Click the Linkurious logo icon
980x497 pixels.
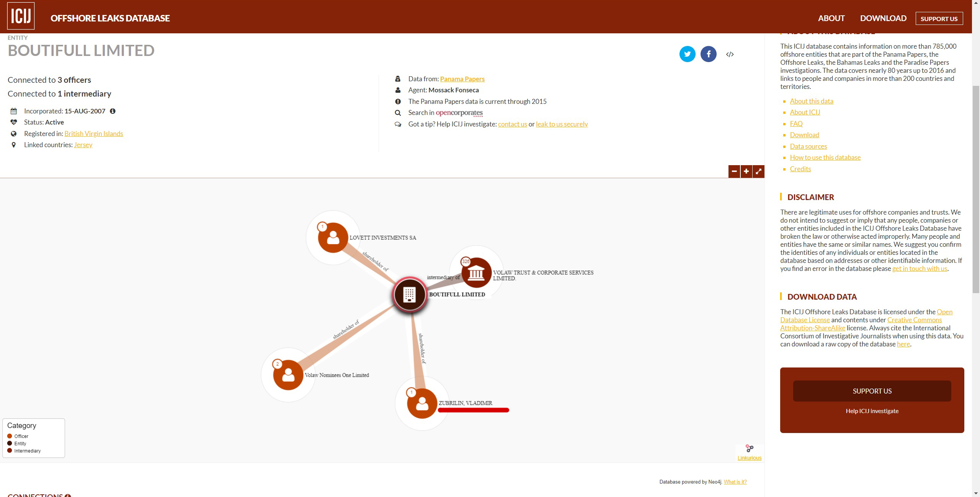point(750,448)
